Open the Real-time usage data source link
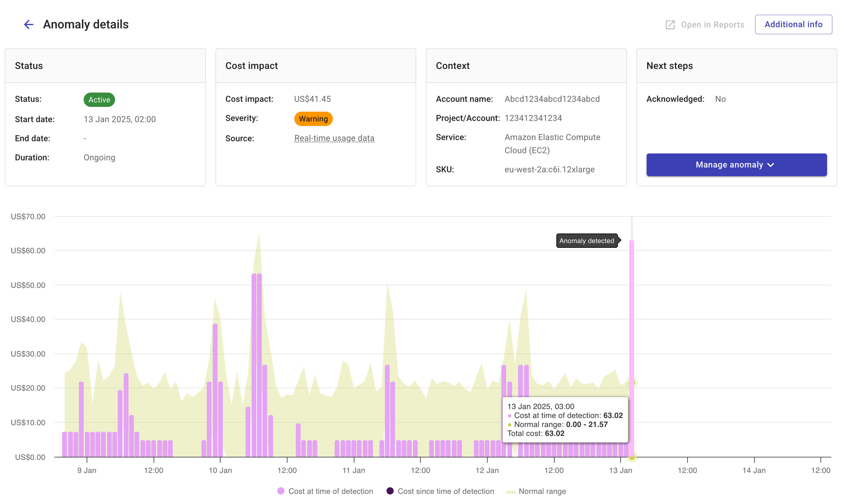845x504 pixels. click(334, 138)
